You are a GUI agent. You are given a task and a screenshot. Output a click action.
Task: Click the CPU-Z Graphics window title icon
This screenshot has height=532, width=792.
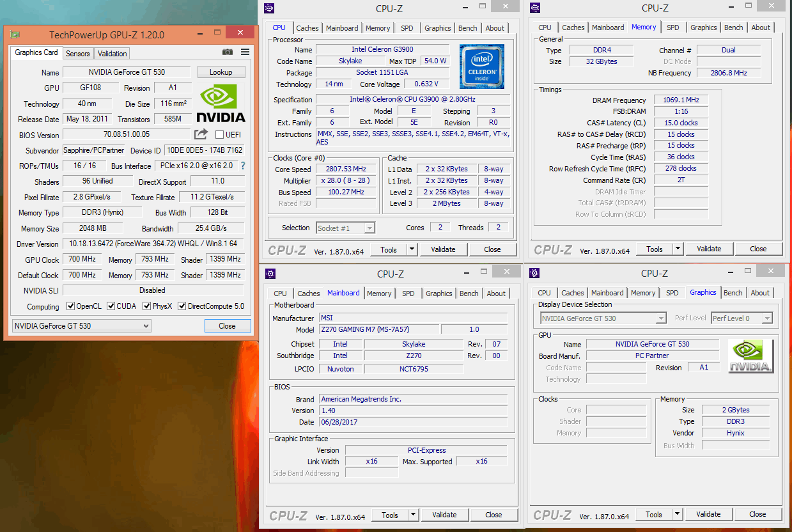(x=534, y=273)
